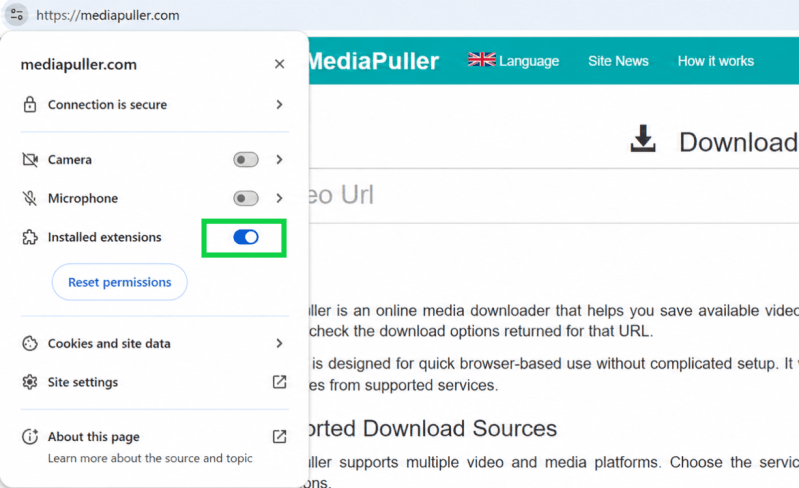Click the Camera blocked icon
Screen dimensions: 799x488
pos(30,159)
